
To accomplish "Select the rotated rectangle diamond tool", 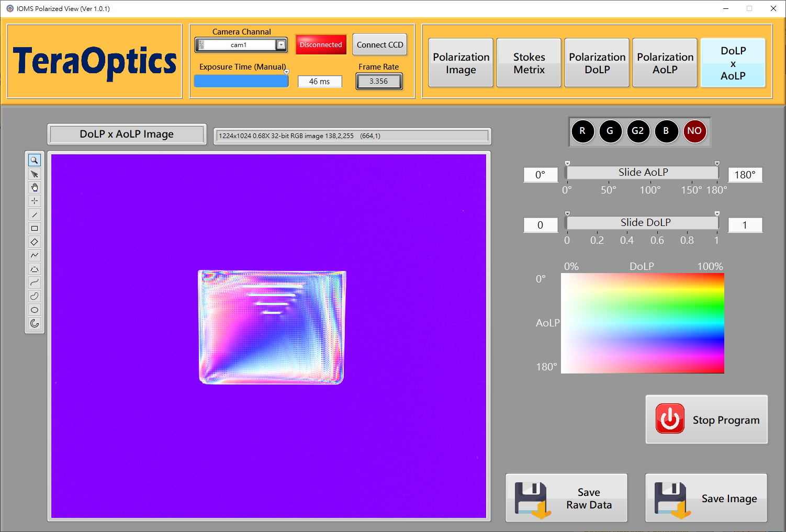I will click(35, 242).
